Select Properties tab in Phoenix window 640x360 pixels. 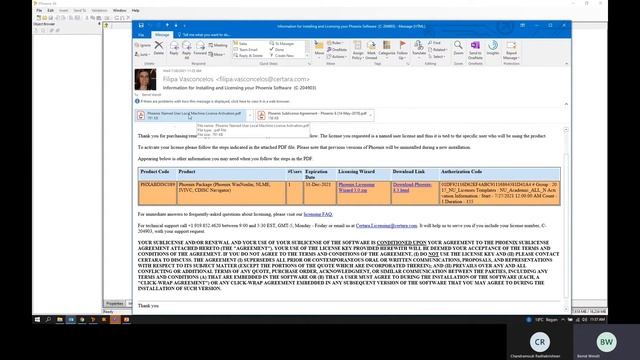coord(114,303)
